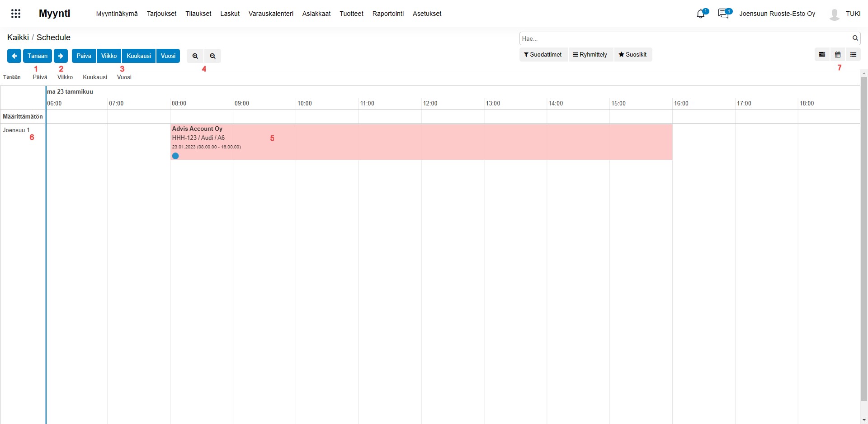Open Varauskalenteri menu
Image resolution: width=868 pixels, height=424 pixels.
pos(271,14)
